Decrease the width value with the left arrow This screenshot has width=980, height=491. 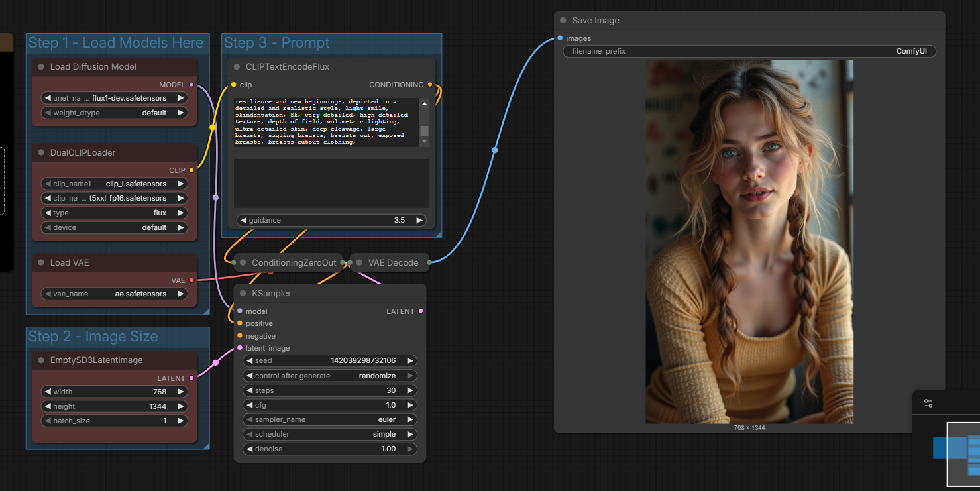click(x=48, y=392)
